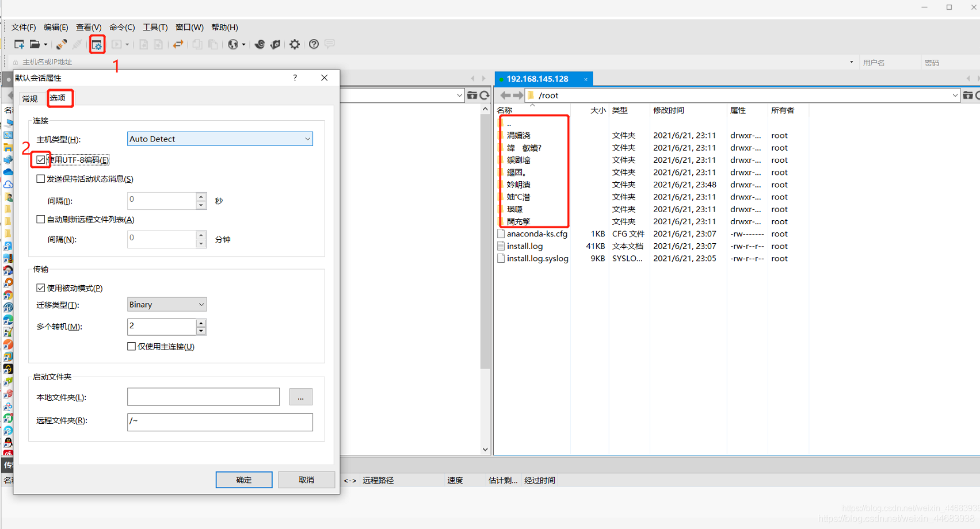This screenshot has width=980, height=529.
Task: Click the transfer arrows sync icon
Action: (178, 44)
